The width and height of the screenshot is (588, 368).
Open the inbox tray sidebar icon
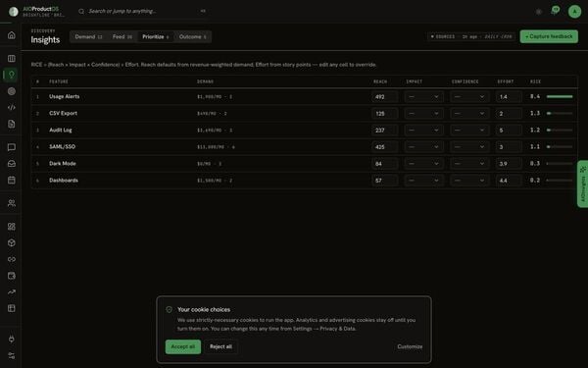click(12, 164)
